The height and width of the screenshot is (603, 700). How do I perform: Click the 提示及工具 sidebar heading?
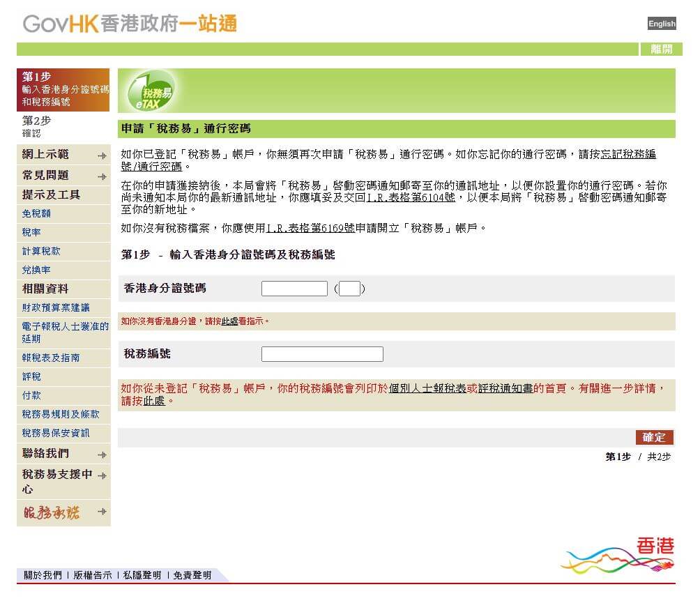(x=51, y=195)
